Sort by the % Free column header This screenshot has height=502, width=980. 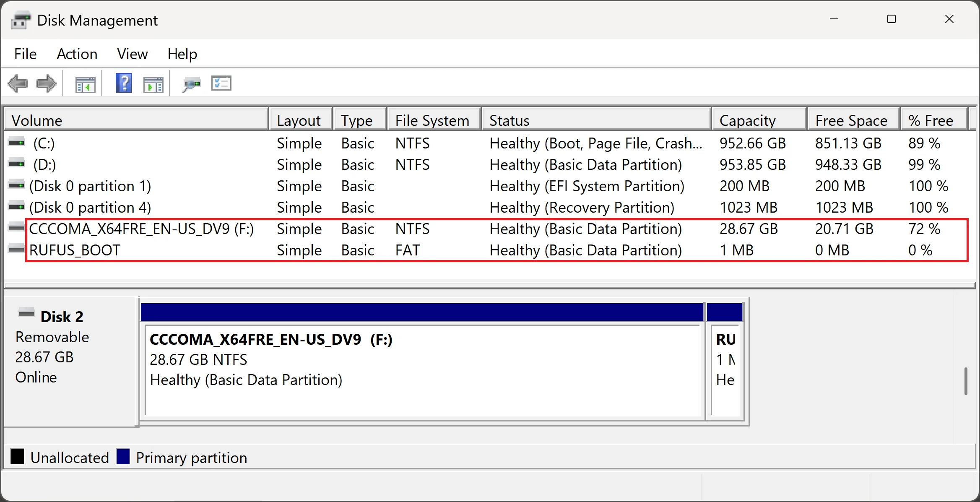click(934, 120)
